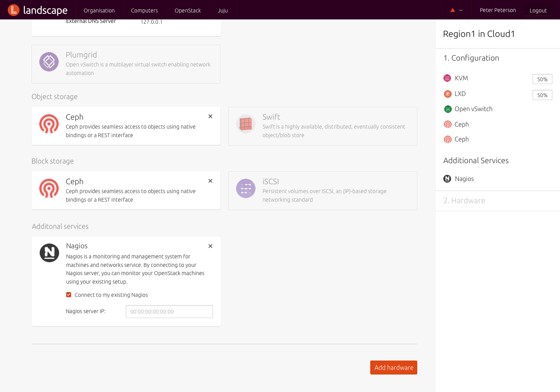Screen dimensions: 560x392
Task: Click the Add hardware button
Action: 394,368
